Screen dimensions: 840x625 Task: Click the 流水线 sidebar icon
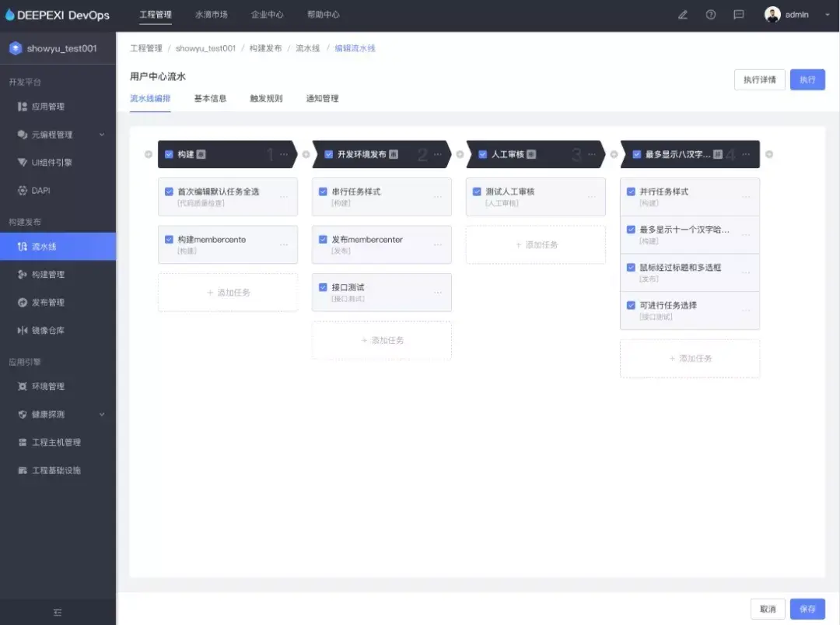[x=22, y=247]
